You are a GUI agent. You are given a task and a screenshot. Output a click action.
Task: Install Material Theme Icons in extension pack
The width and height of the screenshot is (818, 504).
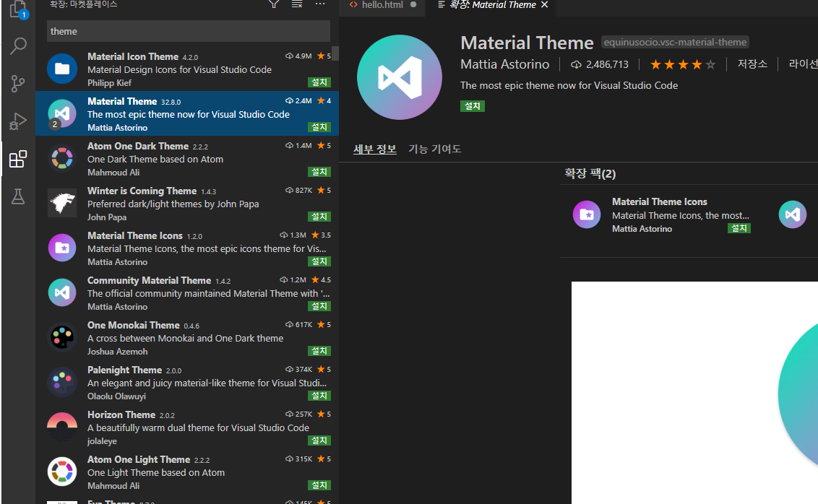[739, 228]
